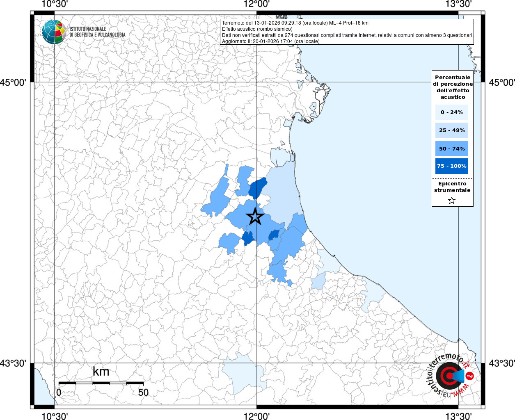
Task: Select the 50 - 74% legend swatch
Action: 451,148
